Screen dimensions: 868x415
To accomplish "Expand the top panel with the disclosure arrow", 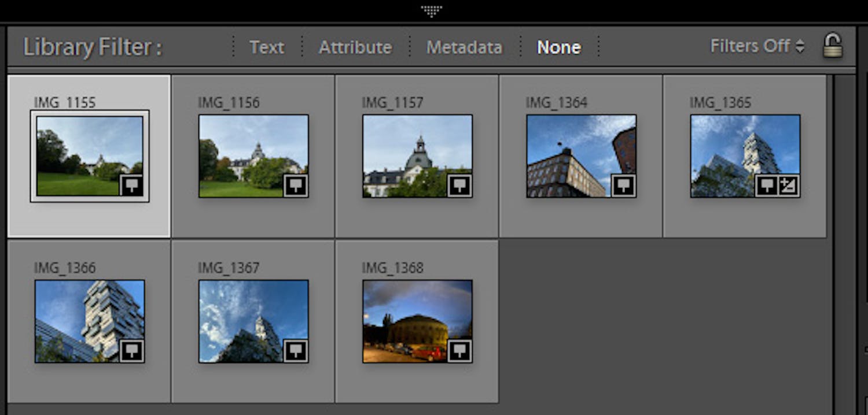I will 431,10.
